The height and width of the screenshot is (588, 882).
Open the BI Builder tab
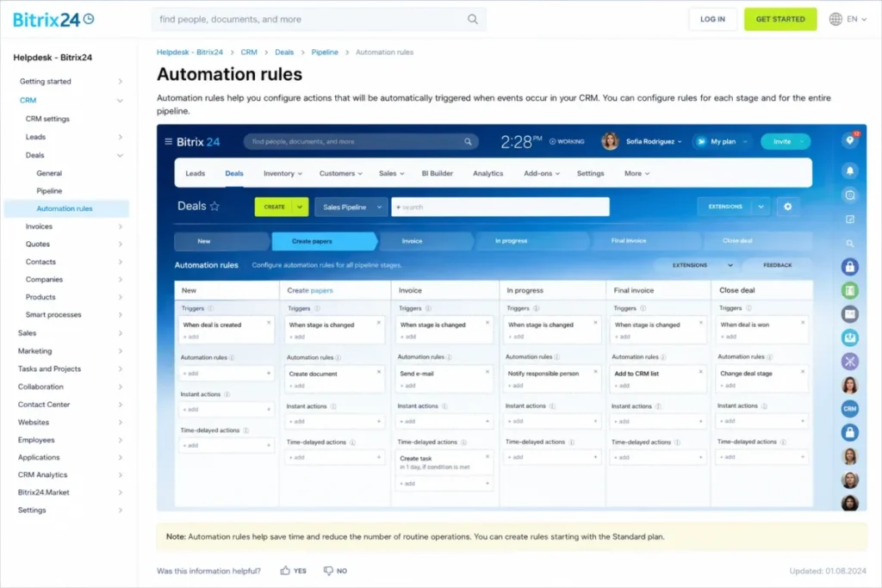click(437, 173)
